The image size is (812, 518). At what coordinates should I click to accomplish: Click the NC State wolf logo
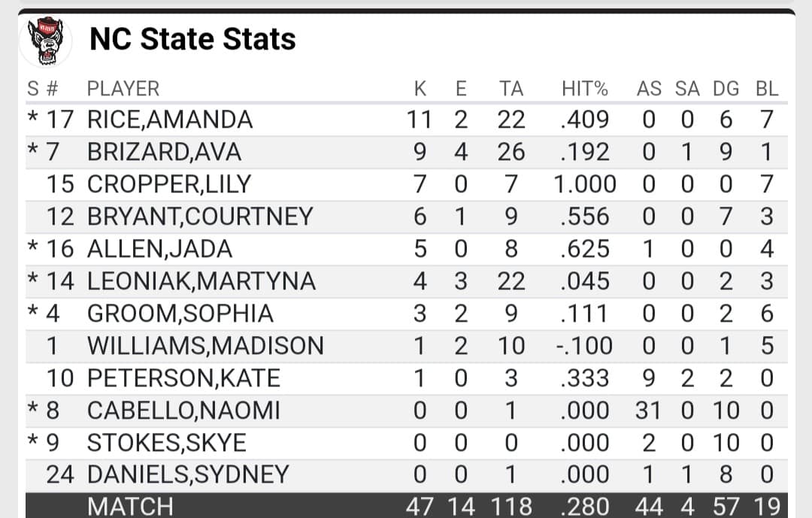[46, 40]
